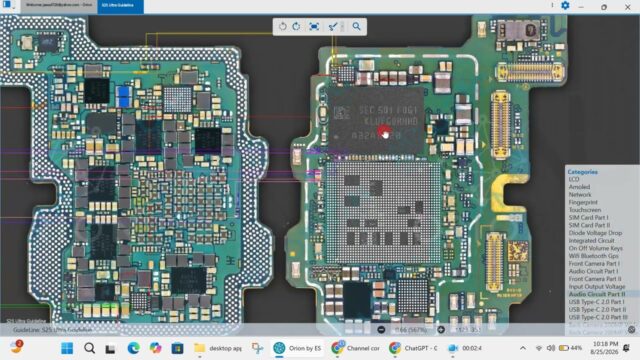640x360 pixels.
Task: Click the blue capacitor component on left board
Action: [124, 97]
